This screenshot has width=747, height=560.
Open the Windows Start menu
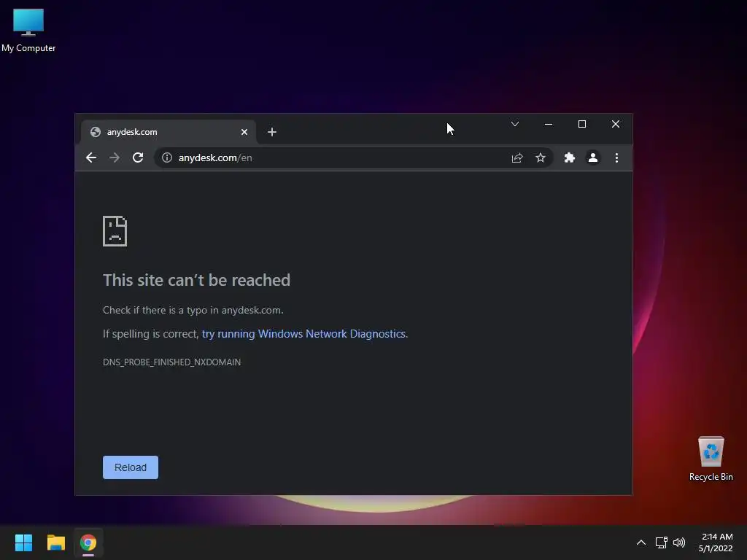coord(23,542)
